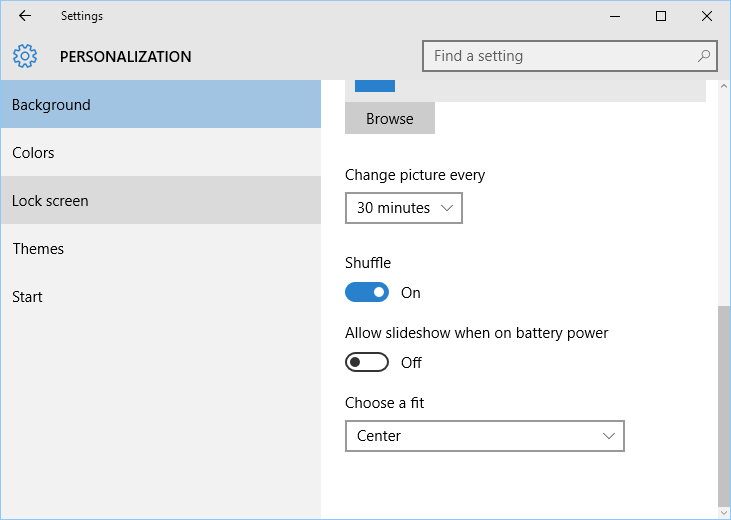Open the Themes section

[x=161, y=249]
